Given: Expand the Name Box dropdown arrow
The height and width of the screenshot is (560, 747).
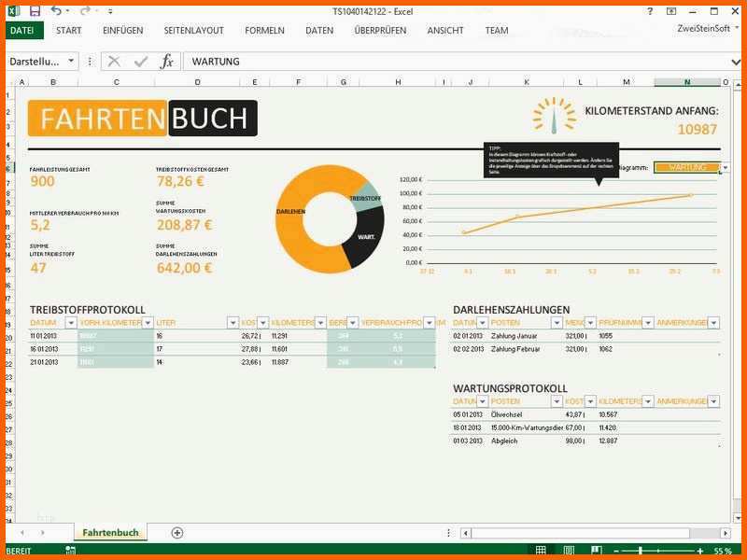Looking at the screenshot, I should [x=71, y=61].
